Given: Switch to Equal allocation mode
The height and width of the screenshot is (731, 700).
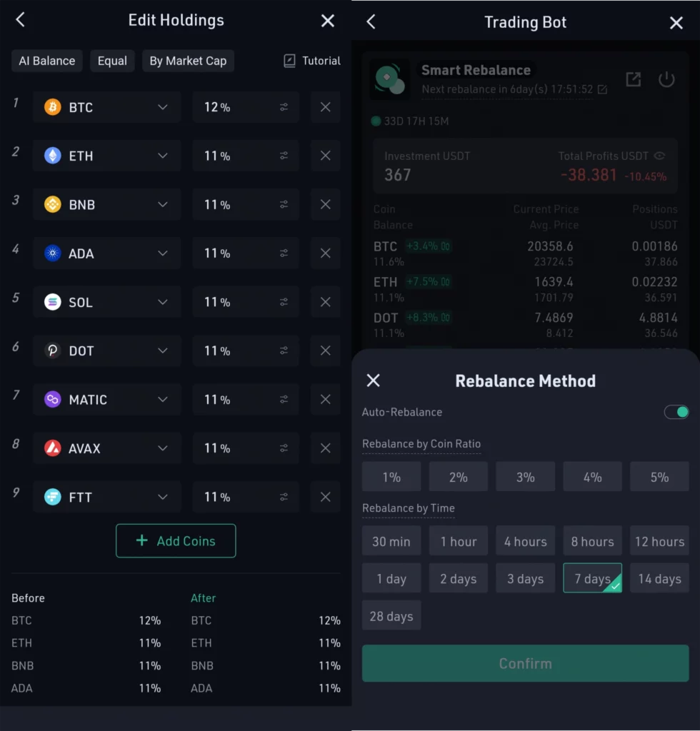Looking at the screenshot, I should point(112,61).
